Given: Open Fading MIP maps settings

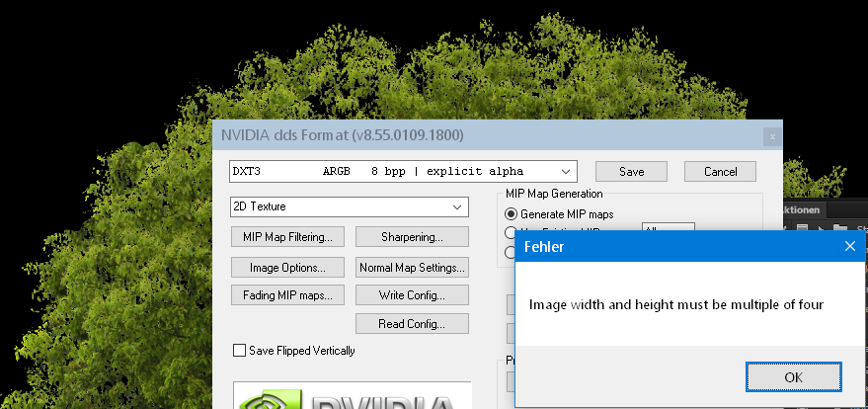Looking at the screenshot, I should click(x=288, y=295).
